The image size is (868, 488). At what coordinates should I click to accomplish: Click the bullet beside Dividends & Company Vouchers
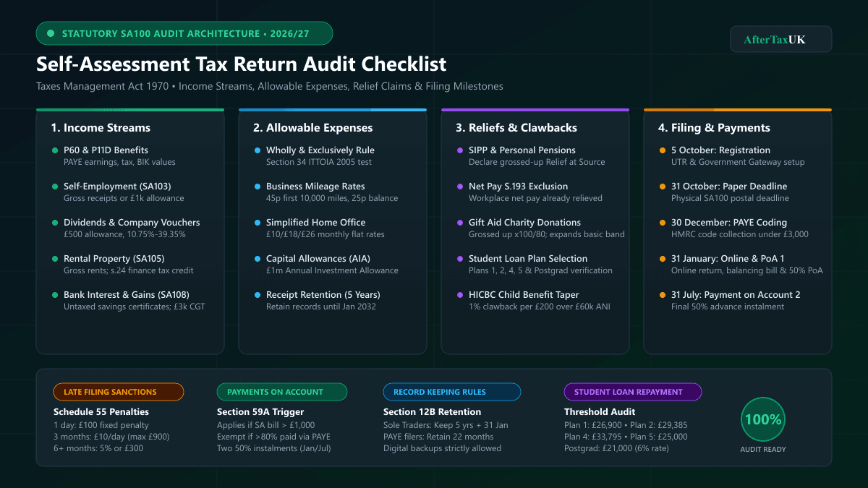55,223
